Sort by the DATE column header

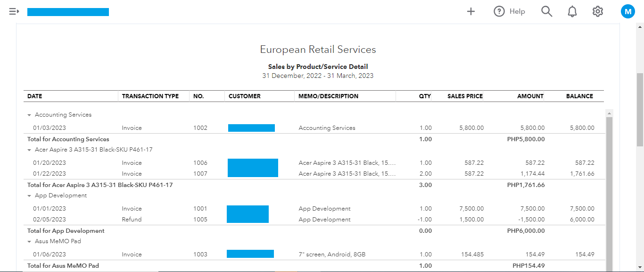pyautogui.click(x=35, y=96)
